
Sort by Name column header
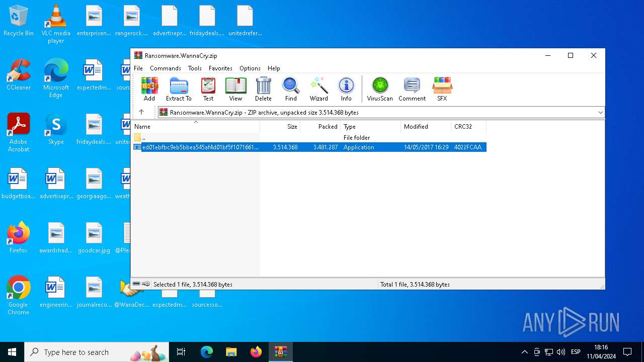point(196,127)
